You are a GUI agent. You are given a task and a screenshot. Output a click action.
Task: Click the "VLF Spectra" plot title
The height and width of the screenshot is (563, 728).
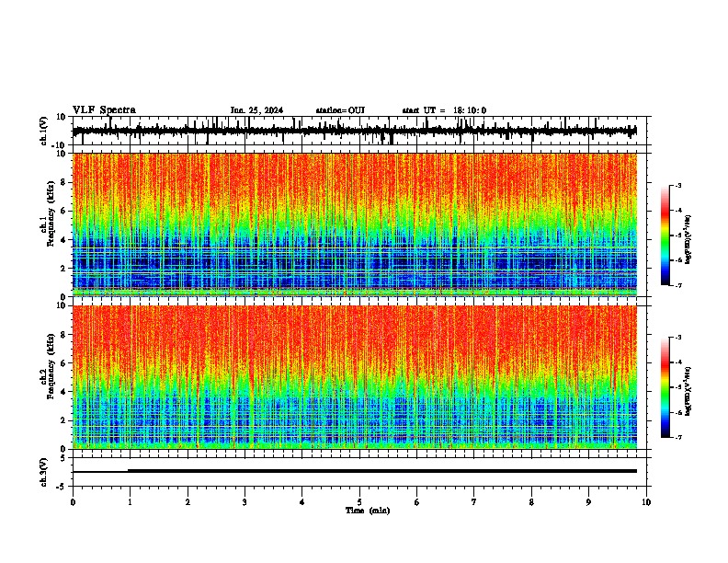(104, 110)
